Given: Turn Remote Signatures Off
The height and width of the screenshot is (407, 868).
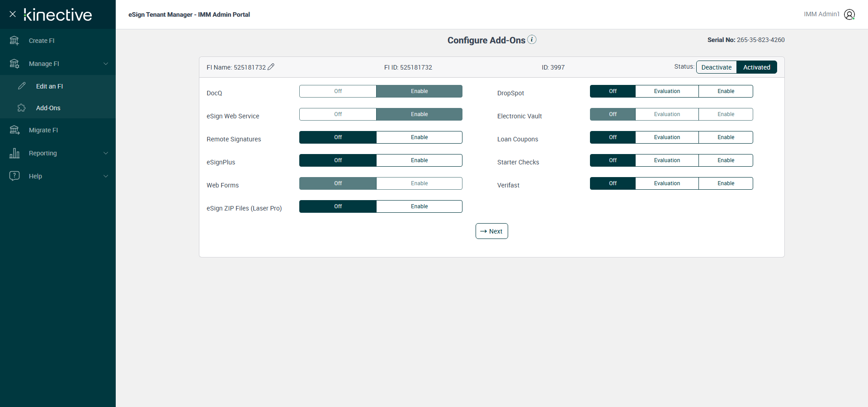Looking at the screenshot, I should 338,137.
